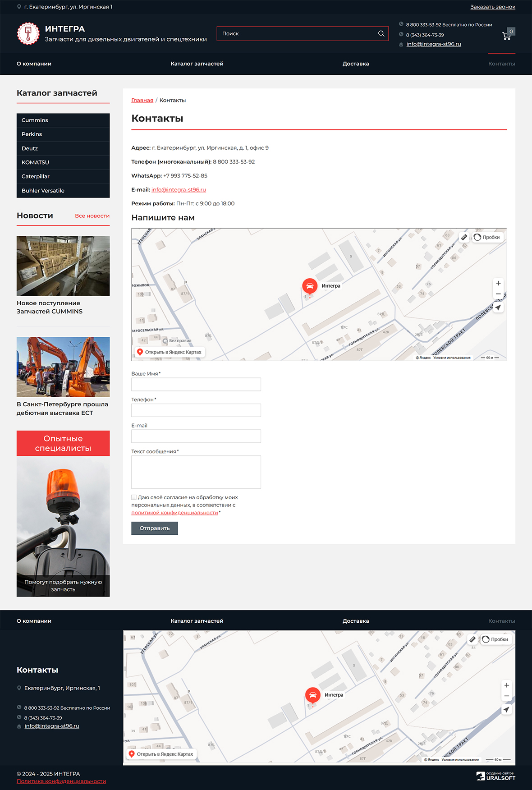This screenshot has height=790, width=532.
Task: Toggle Пробки traffic on footer map
Action: 495,639
